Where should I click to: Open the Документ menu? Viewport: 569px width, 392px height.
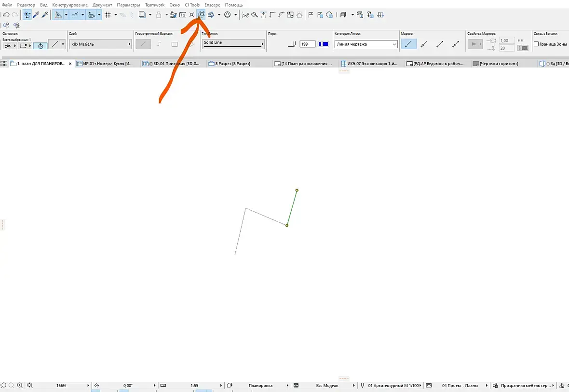102,5
